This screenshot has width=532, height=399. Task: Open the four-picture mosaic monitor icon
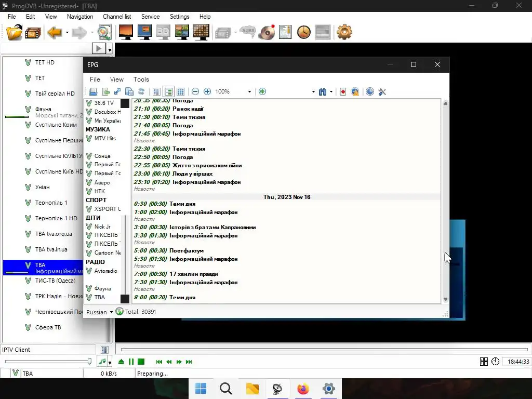click(182, 33)
